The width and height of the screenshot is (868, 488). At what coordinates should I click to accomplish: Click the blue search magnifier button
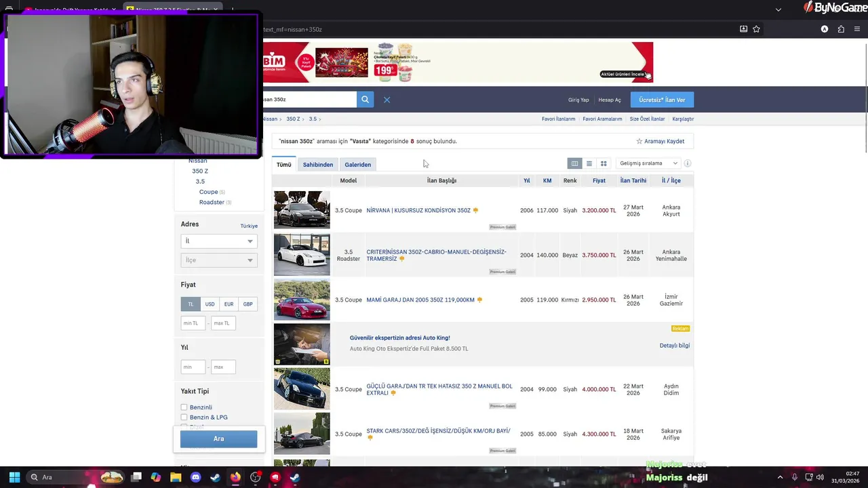coord(365,100)
